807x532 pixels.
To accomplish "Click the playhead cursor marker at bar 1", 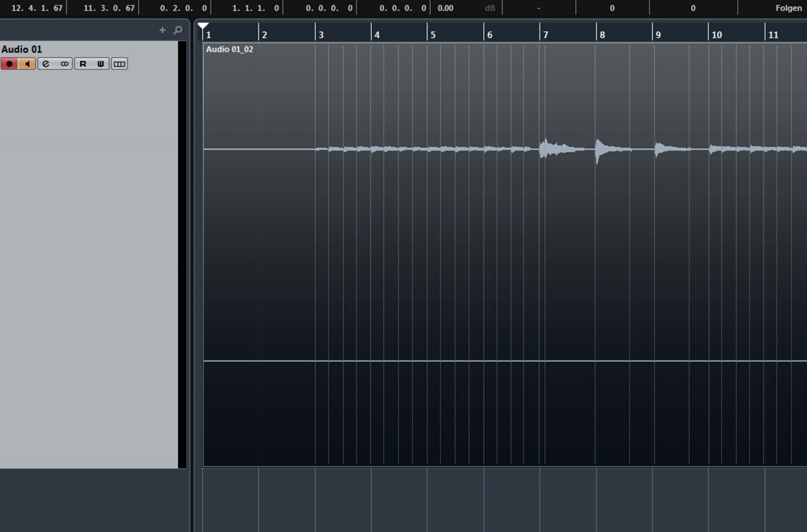I will (x=203, y=26).
